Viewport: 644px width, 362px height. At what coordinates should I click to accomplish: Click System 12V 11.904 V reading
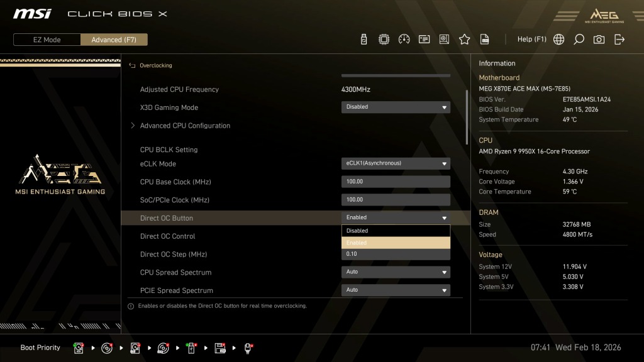click(575, 266)
